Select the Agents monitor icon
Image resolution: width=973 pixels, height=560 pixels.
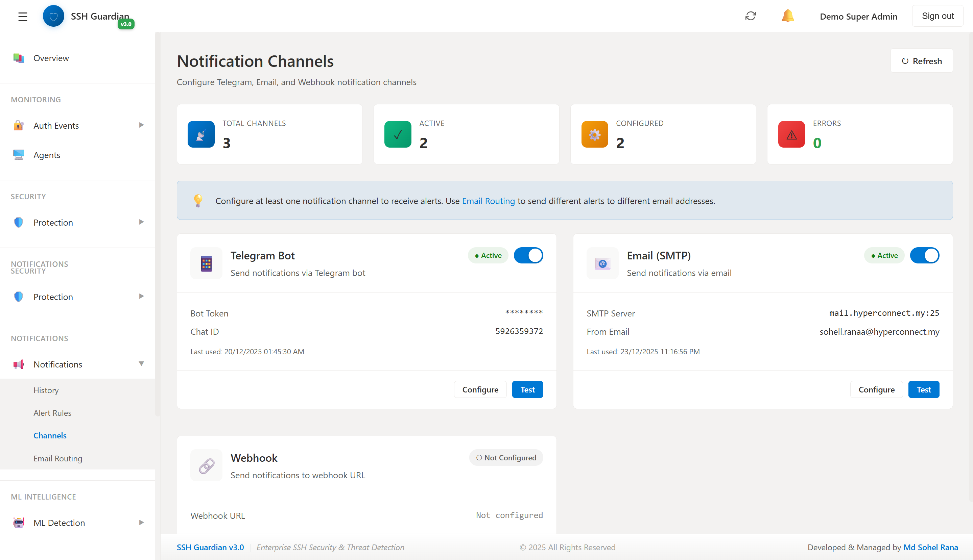(x=19, y=155)
